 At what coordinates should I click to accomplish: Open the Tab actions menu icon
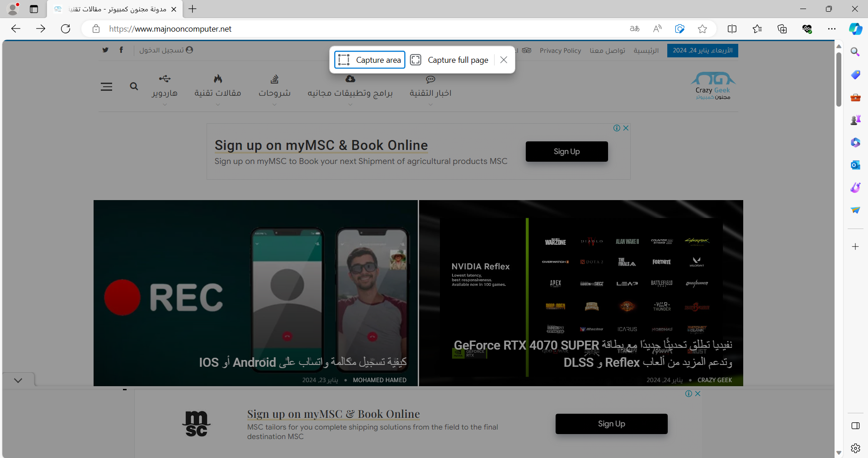pyautogui.click(x=34, y=9)
